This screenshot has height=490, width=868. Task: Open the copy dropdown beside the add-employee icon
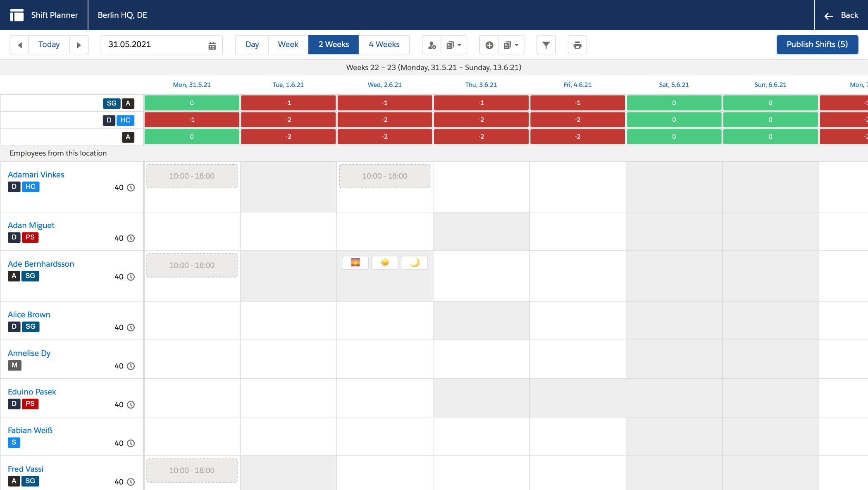(454, 45)
